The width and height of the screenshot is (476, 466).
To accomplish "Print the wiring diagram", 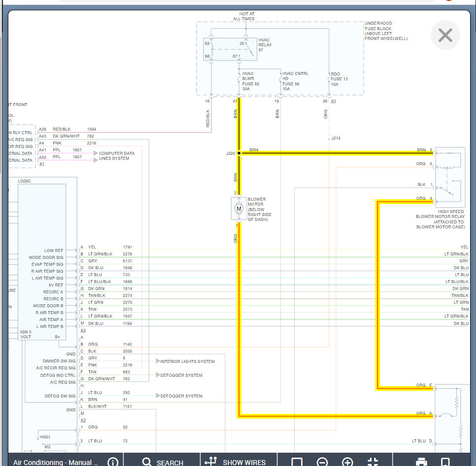I will [421, 462].
